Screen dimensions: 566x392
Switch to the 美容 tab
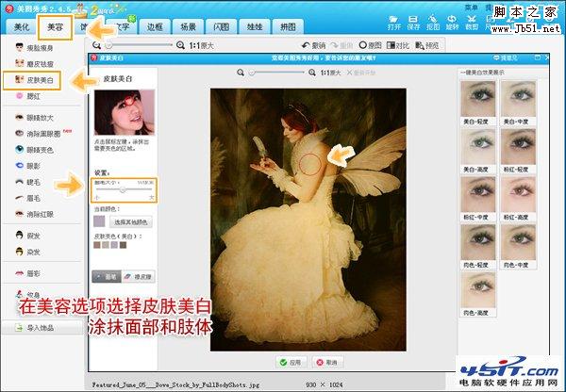click(56, 27)
